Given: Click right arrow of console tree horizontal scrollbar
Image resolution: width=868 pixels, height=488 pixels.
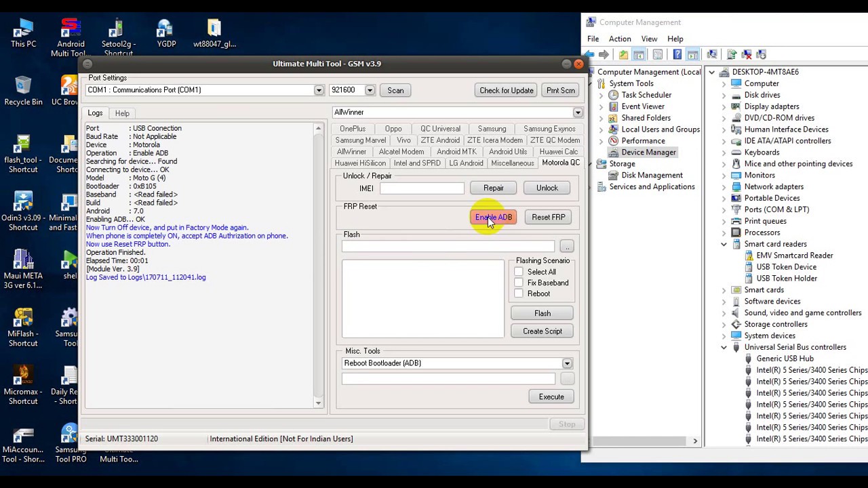Looking at the screenshot, I should [x=695, y=441].
